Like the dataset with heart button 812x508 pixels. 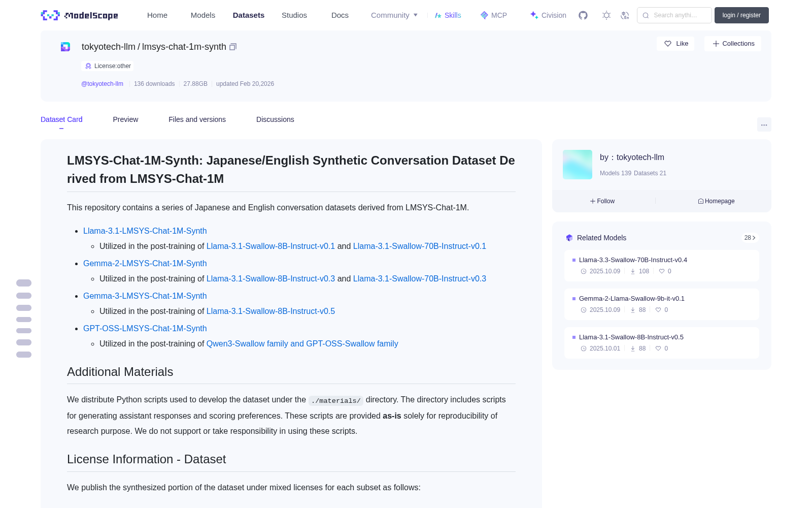(x=676, y=44)
